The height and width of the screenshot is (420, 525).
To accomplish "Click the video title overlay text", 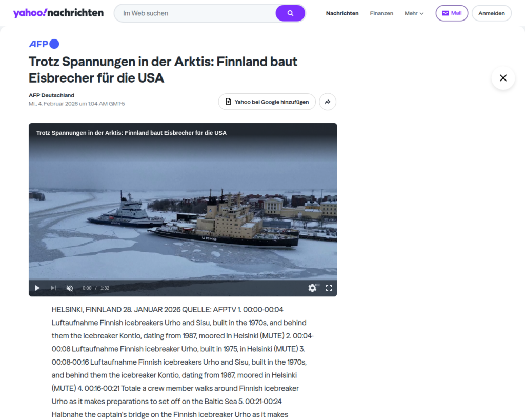I will coord(131,133).
